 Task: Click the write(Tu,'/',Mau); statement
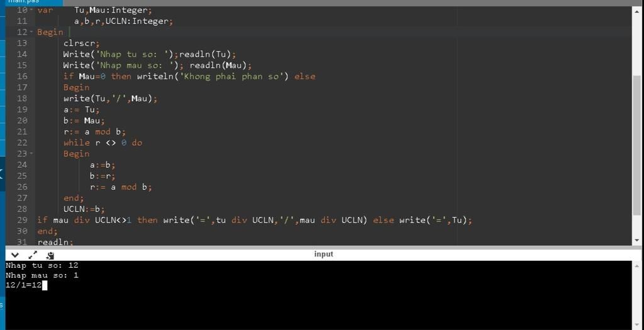(x=111, y=99)
